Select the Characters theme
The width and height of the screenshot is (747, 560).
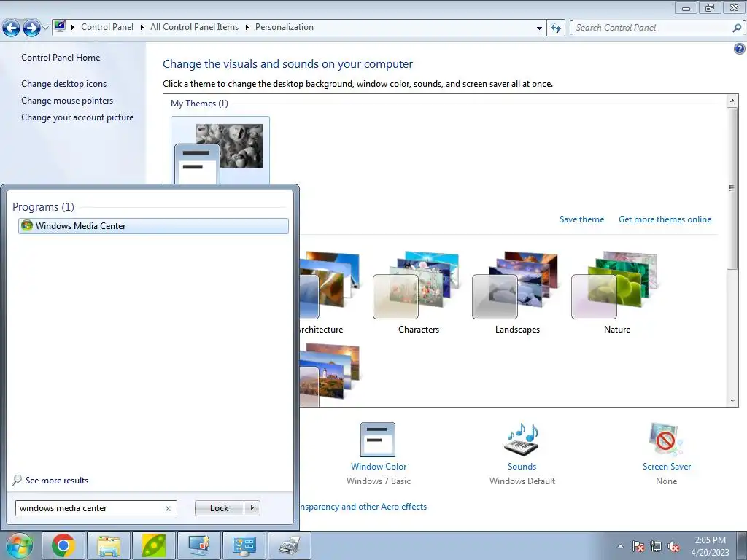coord(418,292)
